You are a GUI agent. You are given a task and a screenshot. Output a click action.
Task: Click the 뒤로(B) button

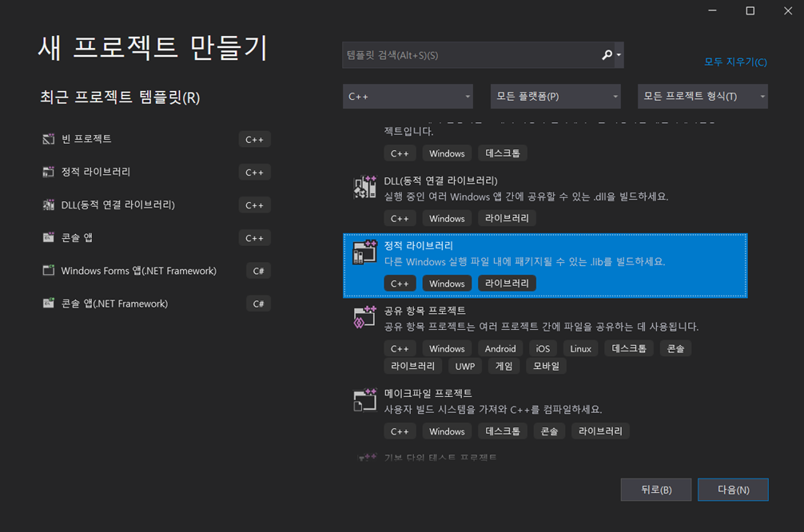(656, 490)
